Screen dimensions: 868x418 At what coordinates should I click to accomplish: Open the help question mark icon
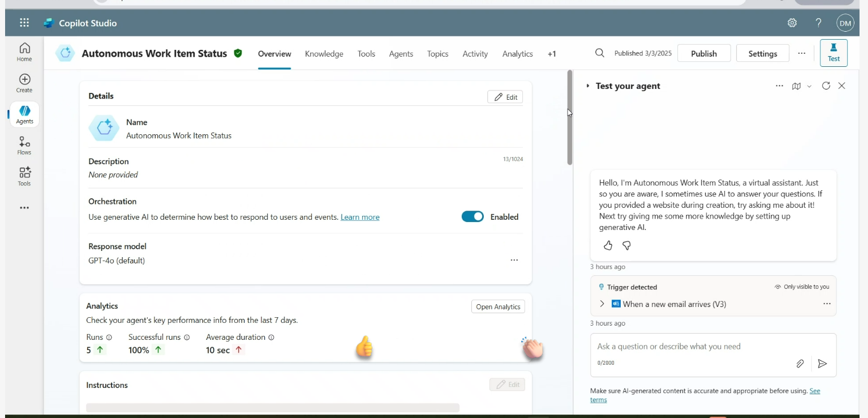click(818, 23)
